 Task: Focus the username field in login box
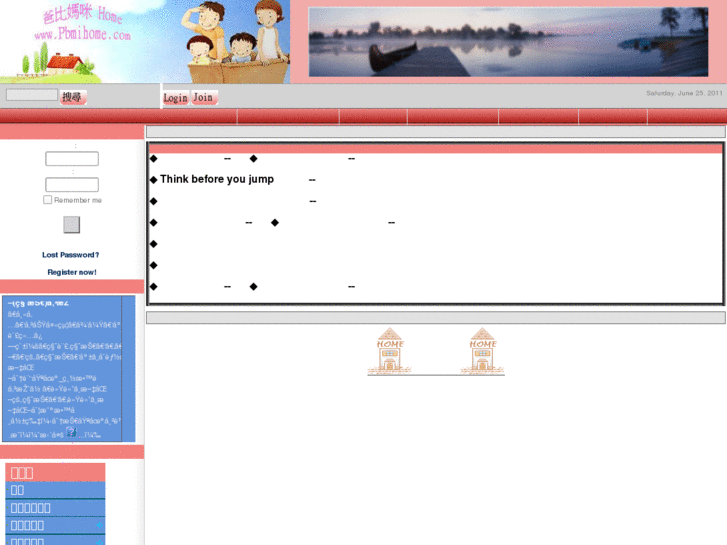point(72,159)
